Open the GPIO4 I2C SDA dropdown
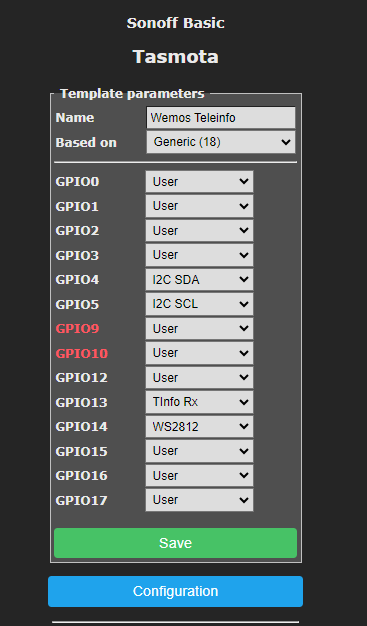This screenshot has height=626, width=367. pos(199,279)
